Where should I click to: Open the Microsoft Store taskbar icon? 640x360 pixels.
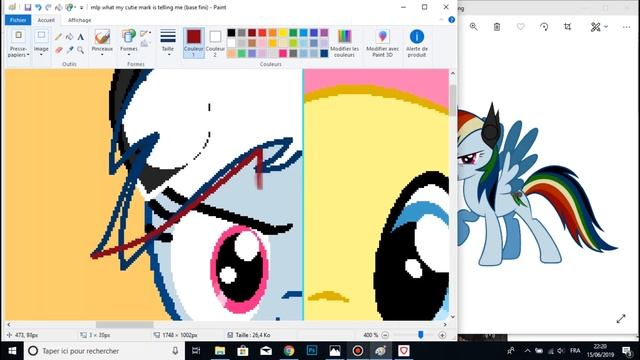[x=243, y=351]
